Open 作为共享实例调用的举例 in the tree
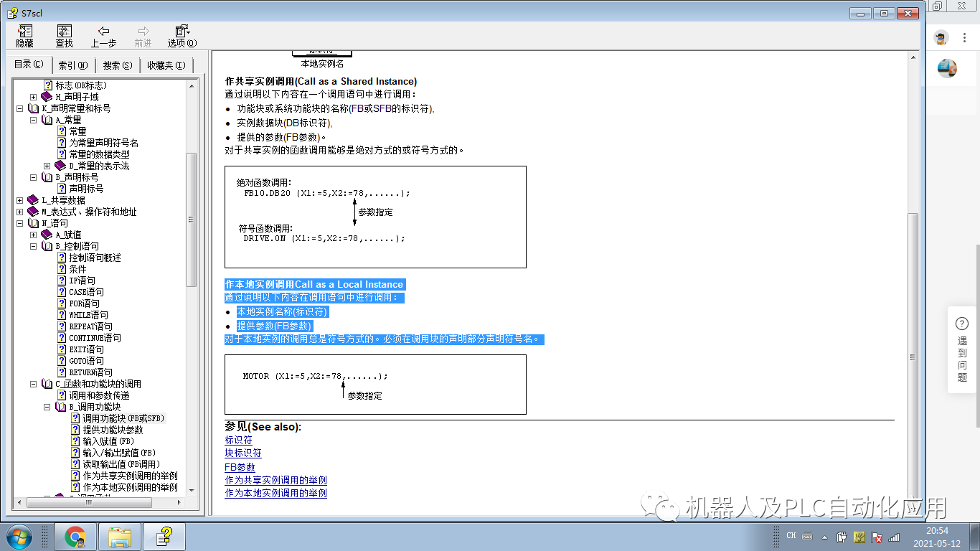Viewport: 980px width, 551px height. (130, 476)
